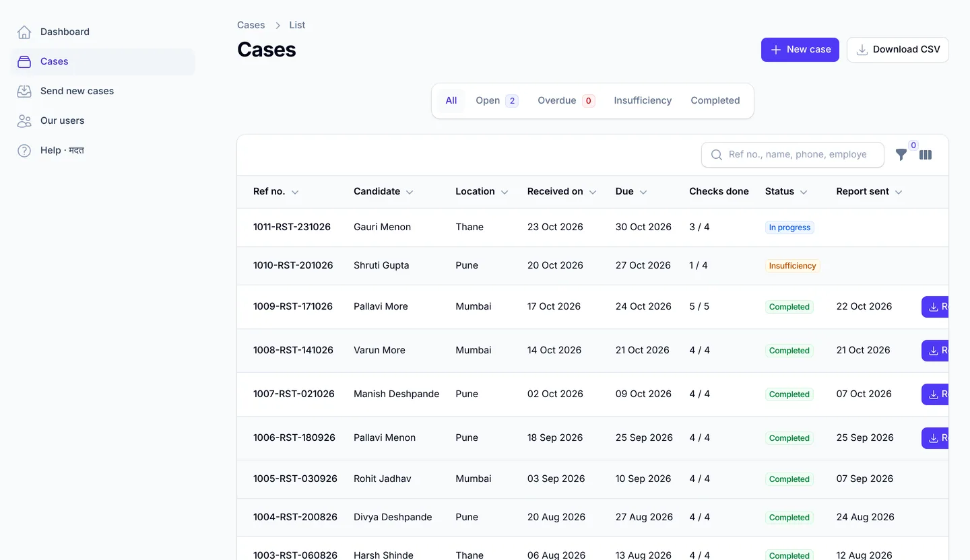Sort by Ref no. column chevron
This screenshot has width=970, height=560.
tap(295, 192)
